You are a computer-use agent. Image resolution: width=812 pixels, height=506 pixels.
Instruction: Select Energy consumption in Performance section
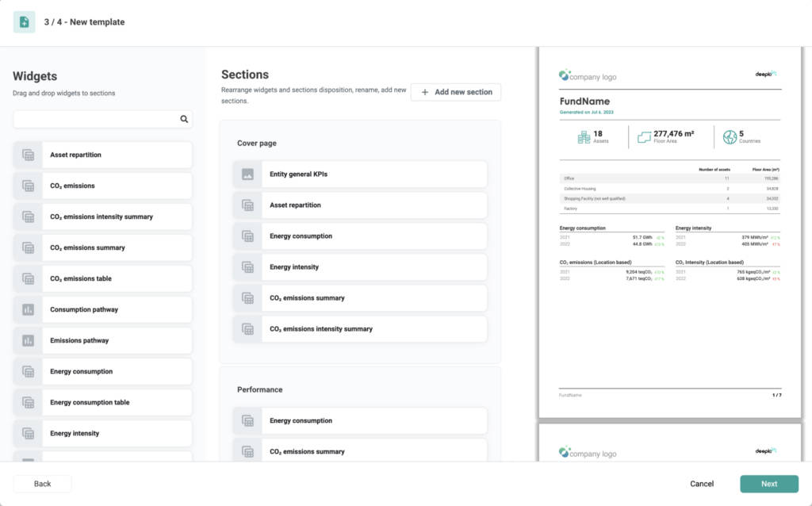pos(360,420)
